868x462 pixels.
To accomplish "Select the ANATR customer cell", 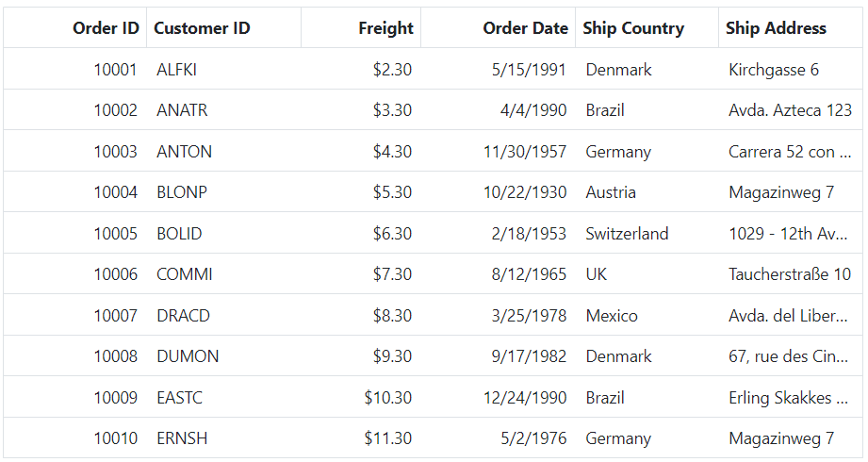I will (223, 109).
